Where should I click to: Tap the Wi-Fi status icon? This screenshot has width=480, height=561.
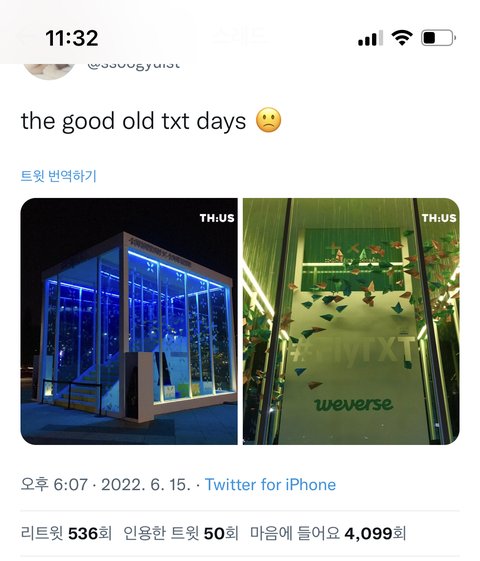click(402, 38)
